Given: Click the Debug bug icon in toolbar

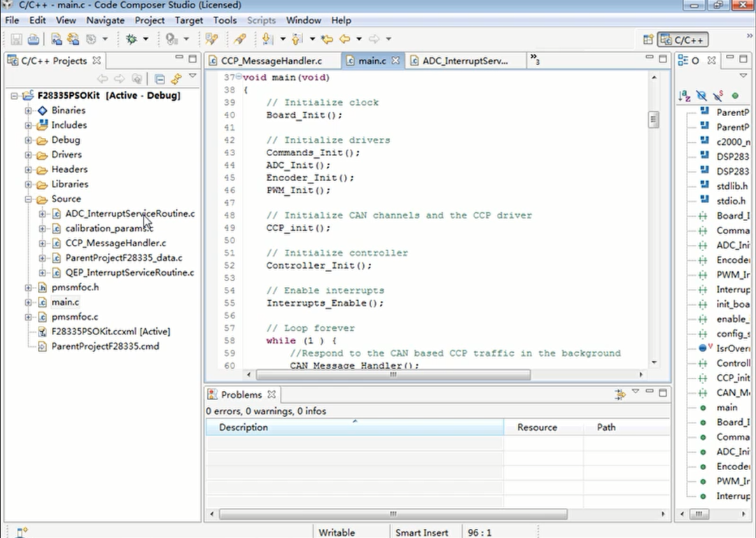Looking at the screenshot, I should click(x=131, y=39).
